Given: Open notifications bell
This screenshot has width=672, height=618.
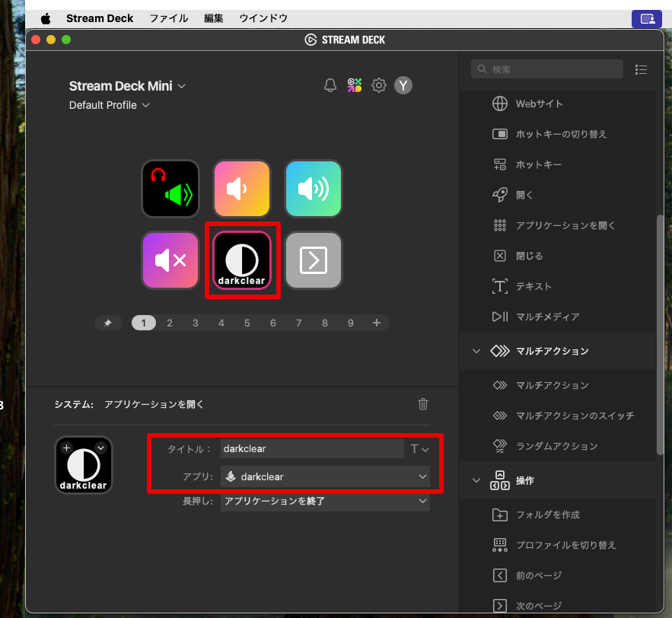Looking at the screenshot, I should tap(330, 85).
